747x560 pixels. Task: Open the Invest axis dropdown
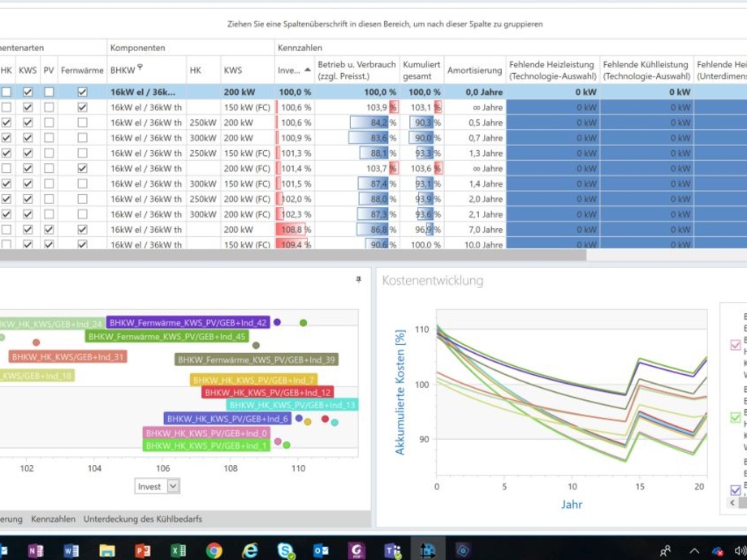(173, 486)
